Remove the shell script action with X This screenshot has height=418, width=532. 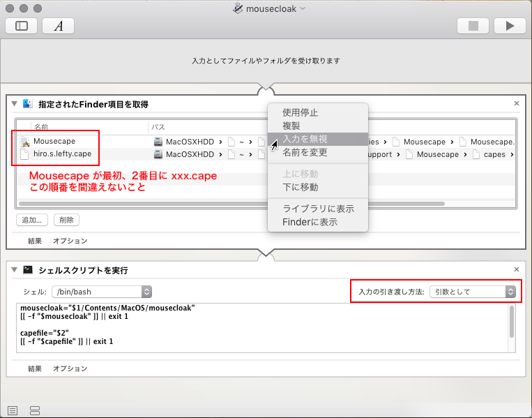click(x=517, y=269)
